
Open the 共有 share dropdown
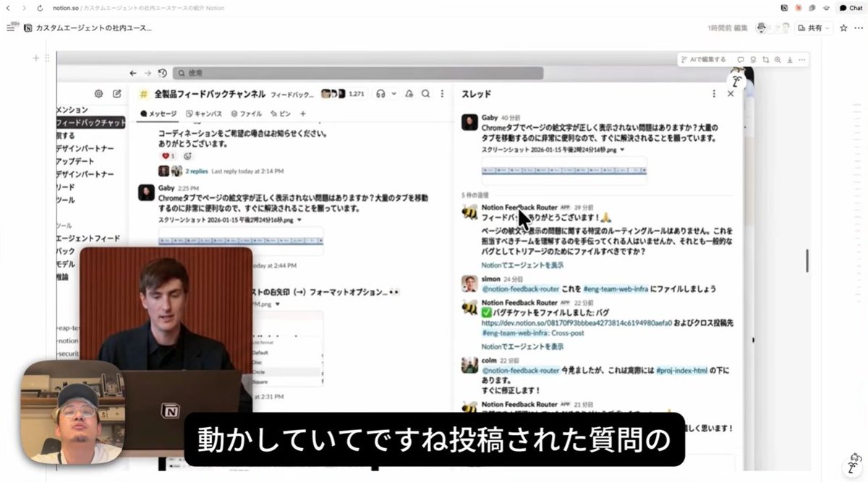(x=814, y=28)
